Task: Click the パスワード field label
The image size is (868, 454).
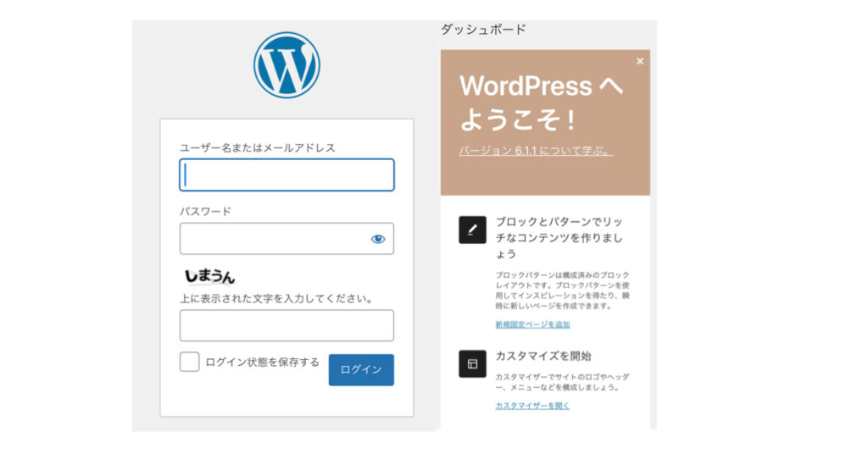Action: (x=205, y=211)
